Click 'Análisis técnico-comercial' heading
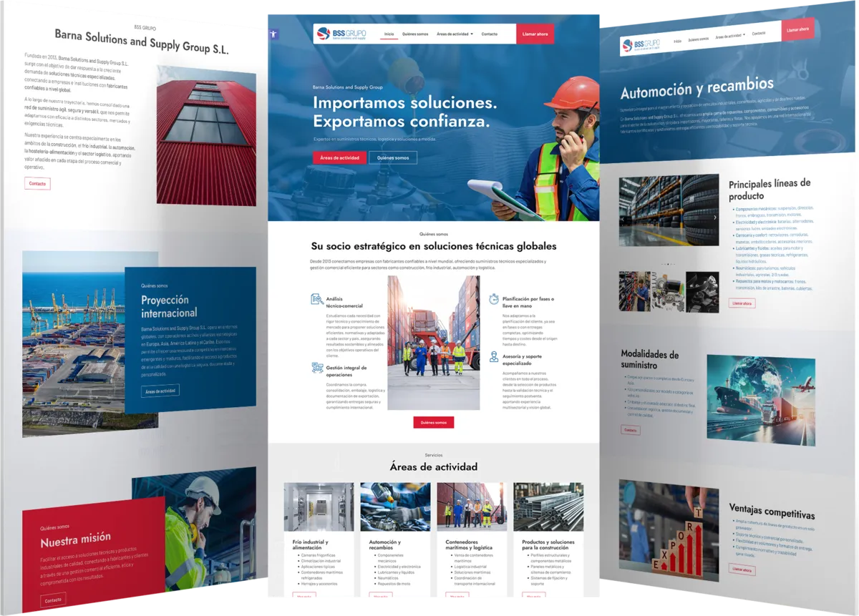Viewport: 859px width, 616px height. (344, 302)
